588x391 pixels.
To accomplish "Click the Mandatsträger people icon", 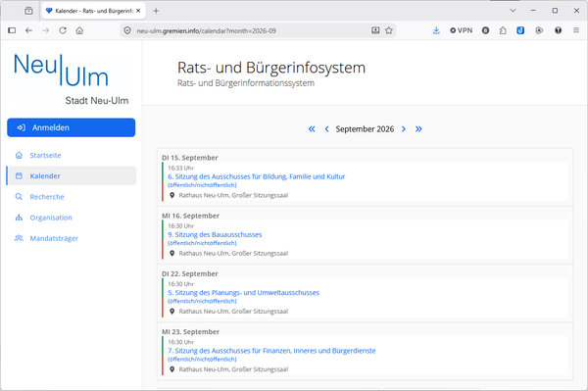I will 19,238.
